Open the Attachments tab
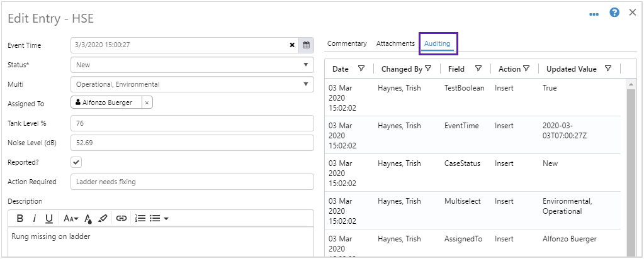The image size is (644, 259). pos(395,43)
